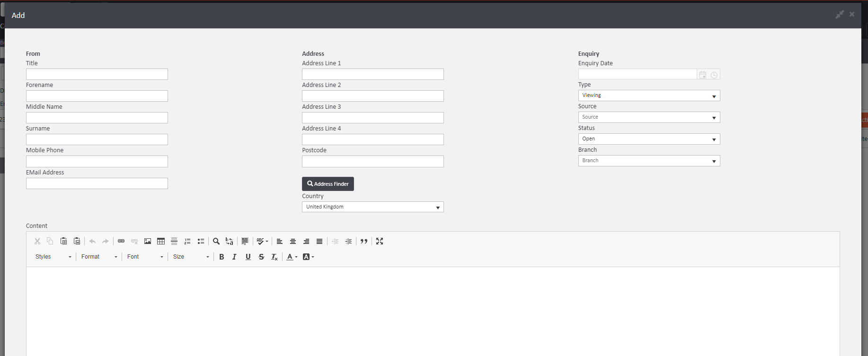Click the Forename input field
Screen dimensions: 868x356
pos(97,96)
